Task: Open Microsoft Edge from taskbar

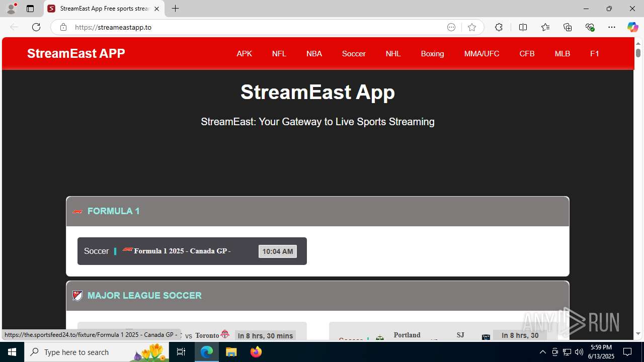Action: [x=207, y=352]
